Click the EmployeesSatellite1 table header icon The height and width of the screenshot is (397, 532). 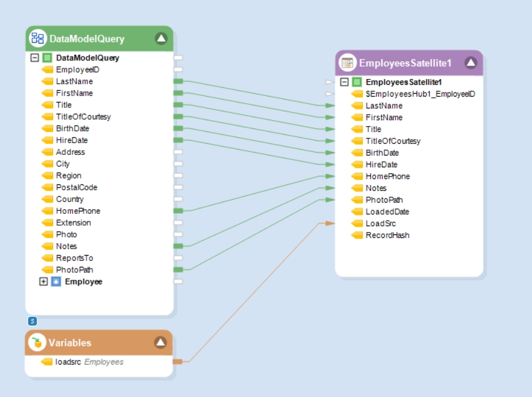point(348,63)
